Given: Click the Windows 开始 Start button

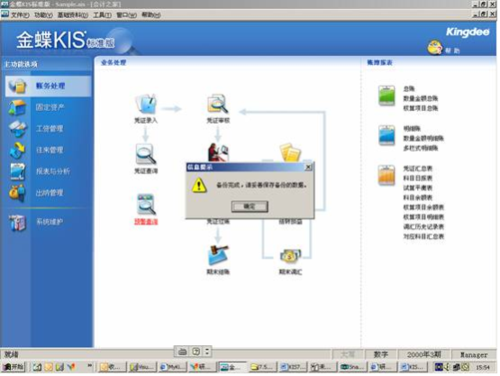Looking at the screenshot, I should (14, 367).
